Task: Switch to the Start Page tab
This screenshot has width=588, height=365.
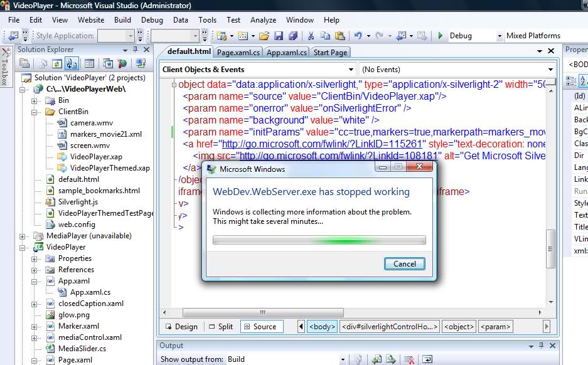Action: (330, 53)
